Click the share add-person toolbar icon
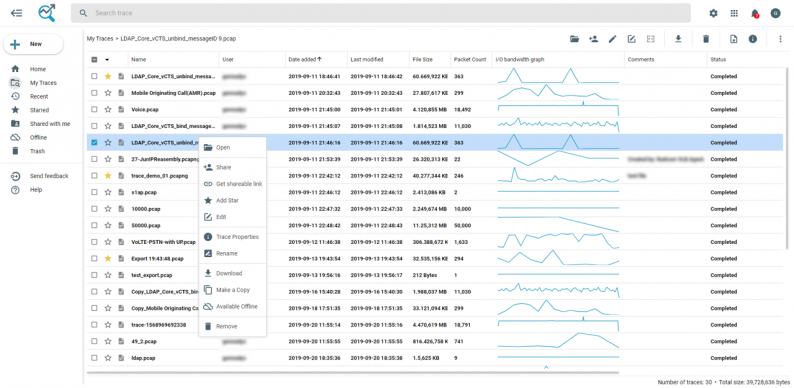Viewport: 794px width, 388px height. (593, 38)
